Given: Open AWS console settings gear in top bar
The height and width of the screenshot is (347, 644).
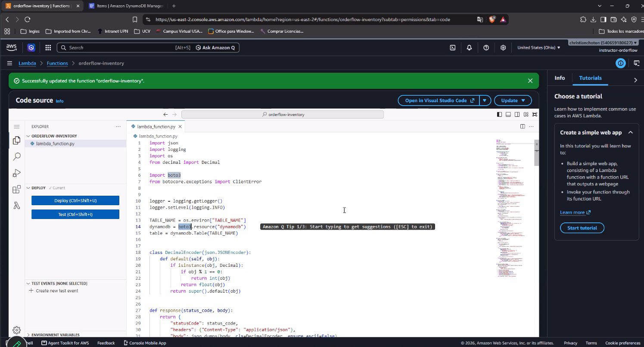Looking at the screenshot, I should 503,48.
